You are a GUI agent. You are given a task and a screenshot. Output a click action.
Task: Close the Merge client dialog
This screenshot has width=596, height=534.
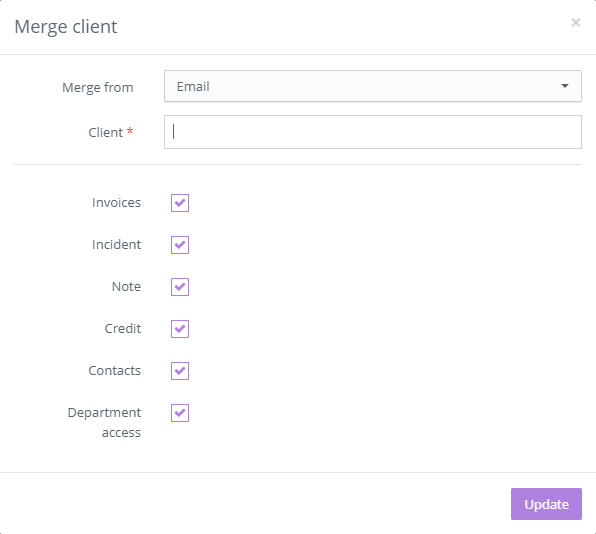click(x=575, y=23)
